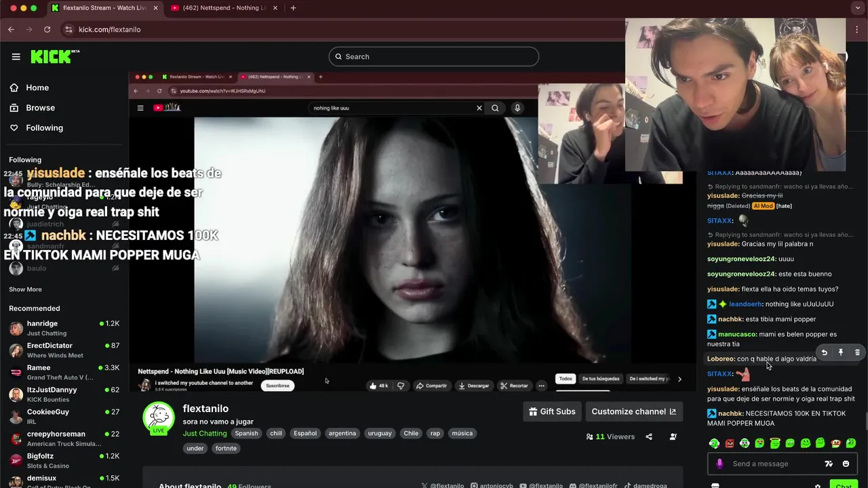Delete Loboreo's chat message with trash icon
Viewport: 868px width, 488px height.
click(x=857, y=352)
